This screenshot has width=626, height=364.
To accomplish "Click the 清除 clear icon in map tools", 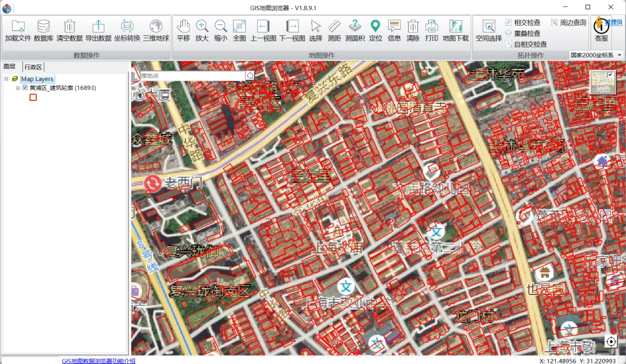I will pyautogui.click(x=413, y=26).
